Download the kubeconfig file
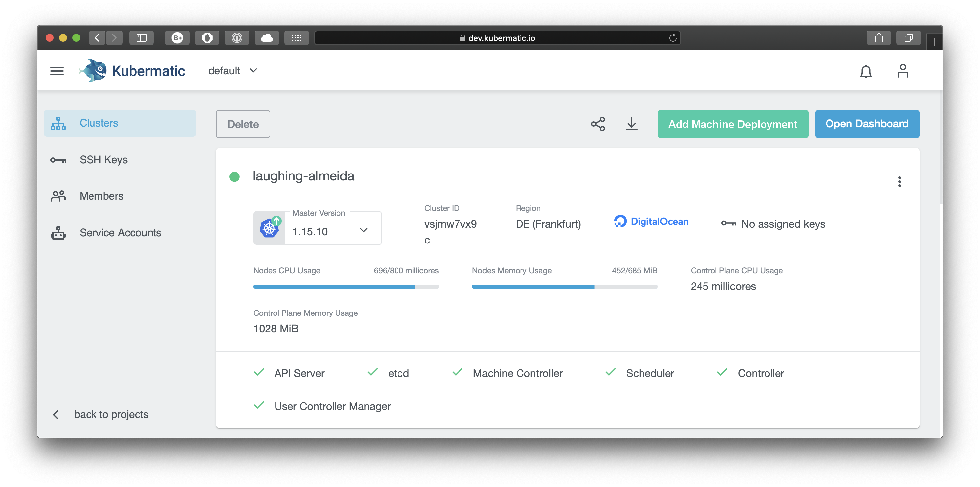Viewport: 980px width, 487px height. [x=631, y=124]
